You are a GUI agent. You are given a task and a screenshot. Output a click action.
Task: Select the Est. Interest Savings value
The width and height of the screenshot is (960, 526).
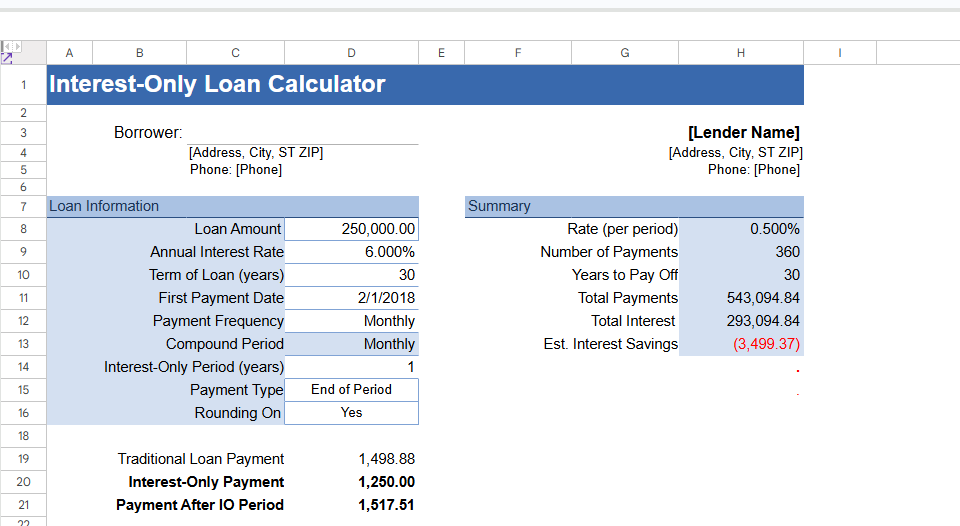(x=741, y=344)
